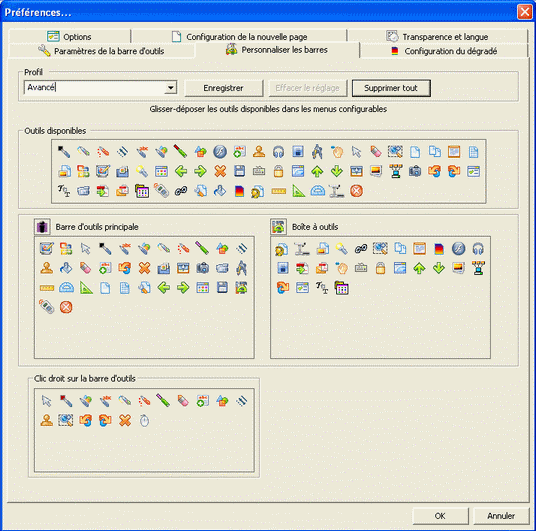Click the Supprimer tout button
This screenshot has width=536, height=531.
(391, 88)
